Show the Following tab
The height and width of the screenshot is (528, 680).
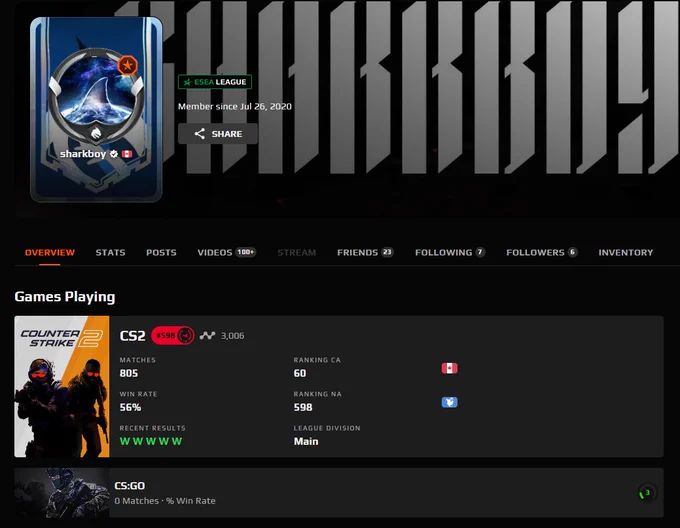[450, 252]
